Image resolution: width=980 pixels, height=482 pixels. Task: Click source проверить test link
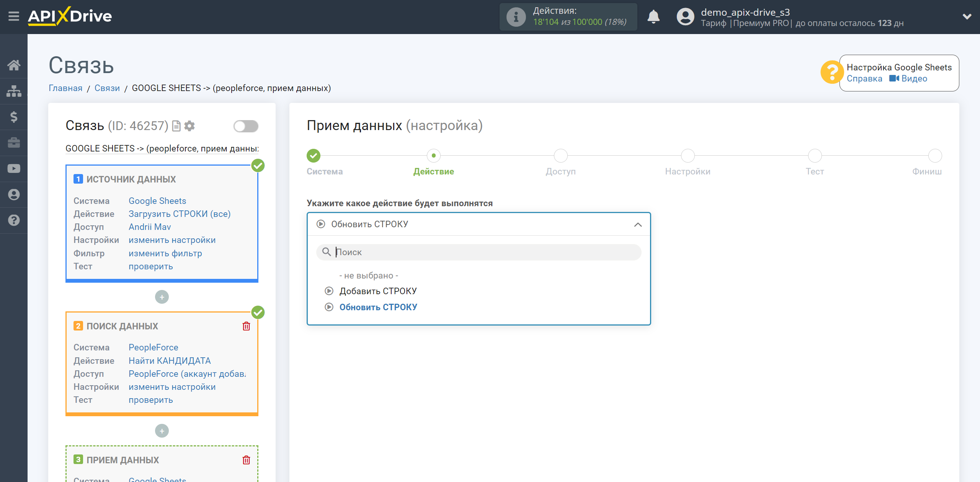[x=151, y=266]
